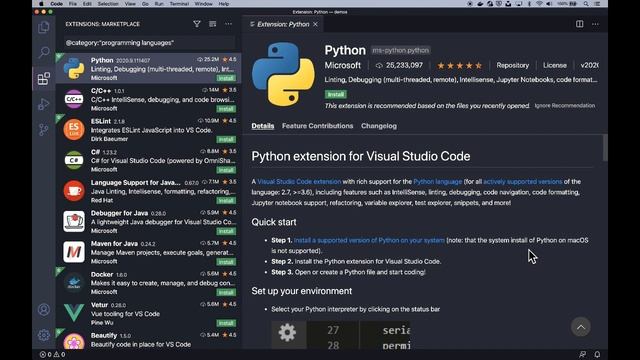This screenshot has width=640, height=360.
Task: Open the Terminal menu
Action: tap(179, 4)
